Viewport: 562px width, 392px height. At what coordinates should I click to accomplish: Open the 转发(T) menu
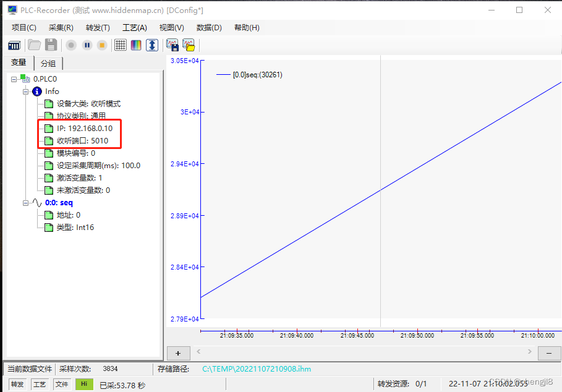click(x=98, y=28)
